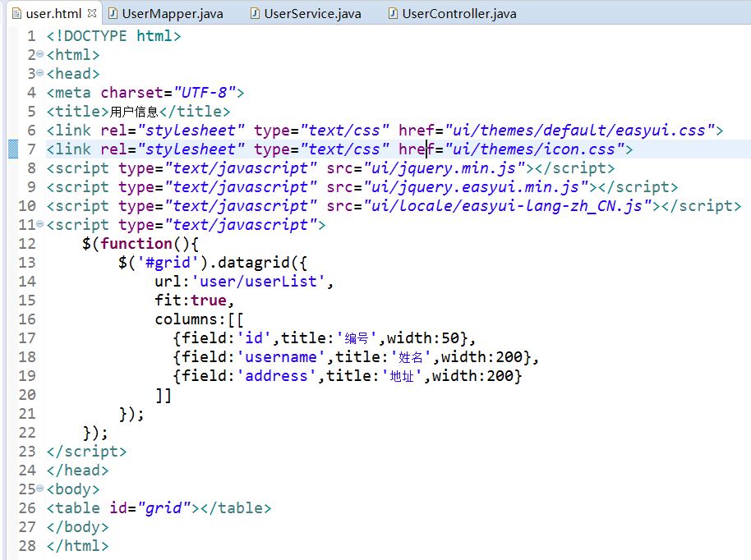Click the path "ui/themes/icon.css"
Image resolution: width=751 pixels, height=560 pixels.
(534, 149)
